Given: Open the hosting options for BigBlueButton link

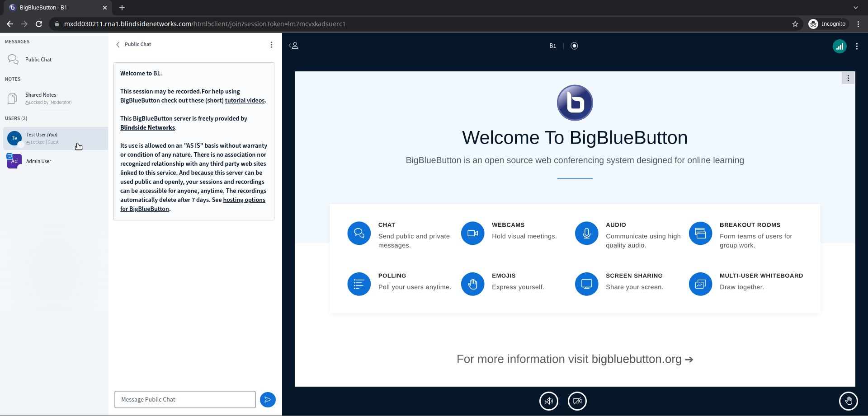Looking at the screenshot, I should point(193,204).
